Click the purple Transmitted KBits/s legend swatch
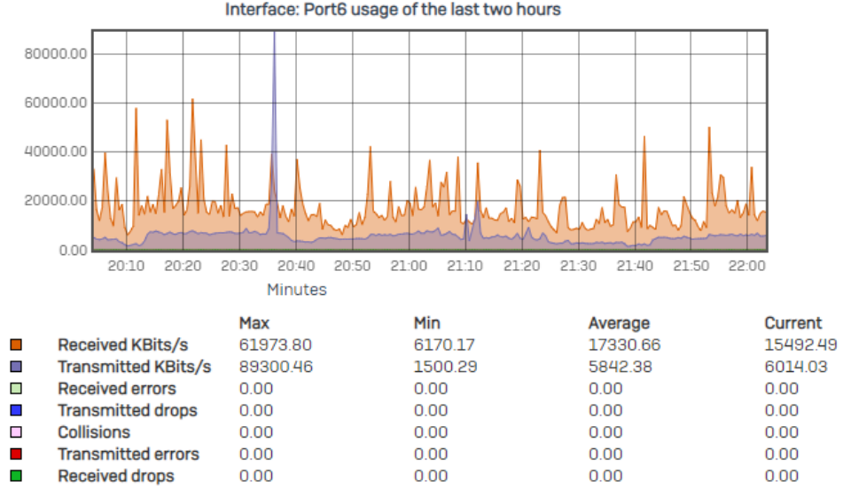The image size is (843, 504). point(16,367)
